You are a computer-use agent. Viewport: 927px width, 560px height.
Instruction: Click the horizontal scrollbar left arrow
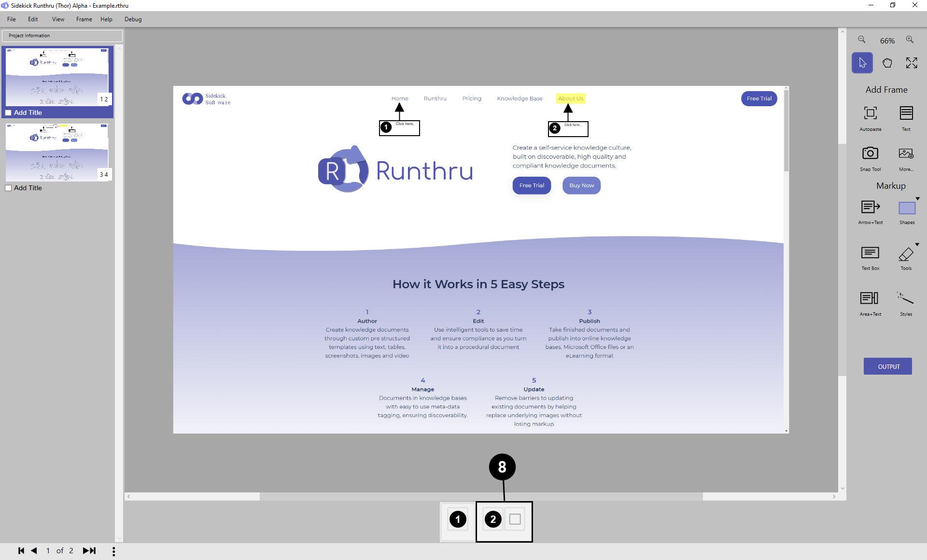pyautogui.click(x=128, y=496)
